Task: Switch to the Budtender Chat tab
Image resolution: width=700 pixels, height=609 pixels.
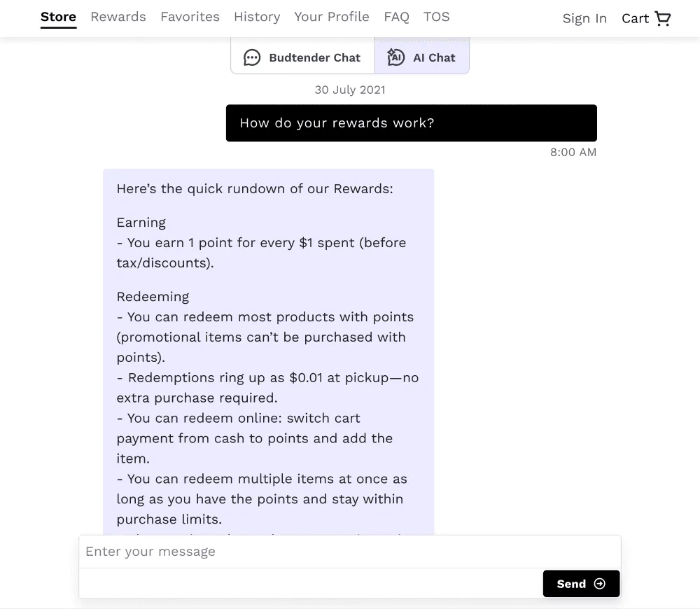Action: coord(302,56)
